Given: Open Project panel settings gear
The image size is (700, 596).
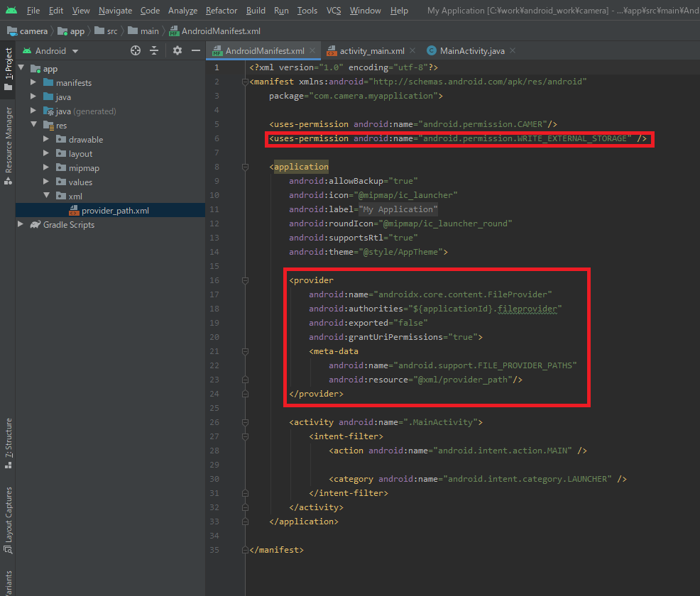Looking at the screenshot, I should [x=177, y=51].
